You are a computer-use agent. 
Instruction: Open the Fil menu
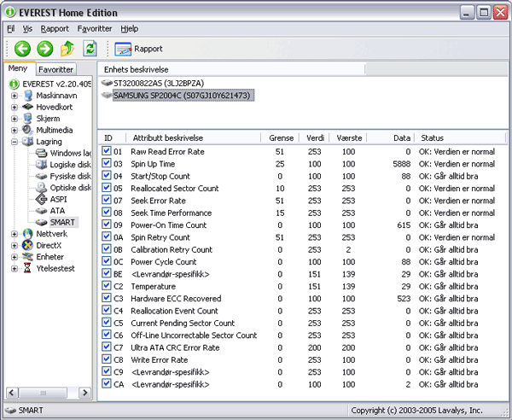11,29
